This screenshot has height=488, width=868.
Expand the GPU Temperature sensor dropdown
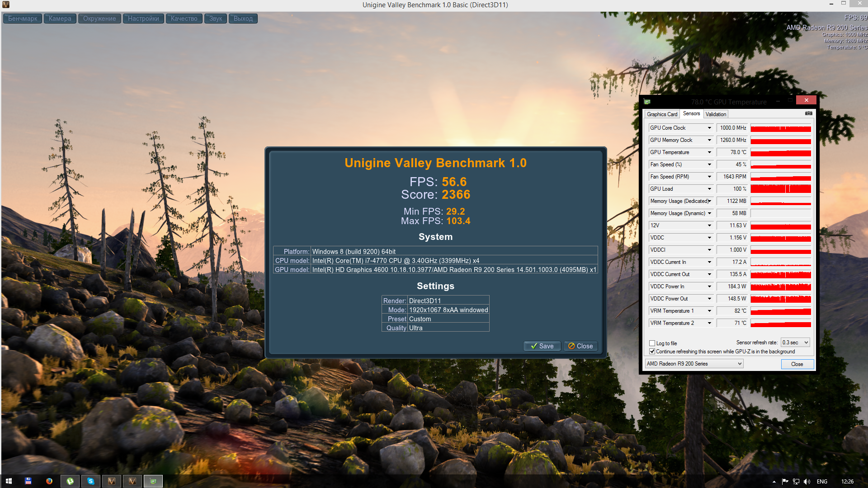tap(709, 152)
